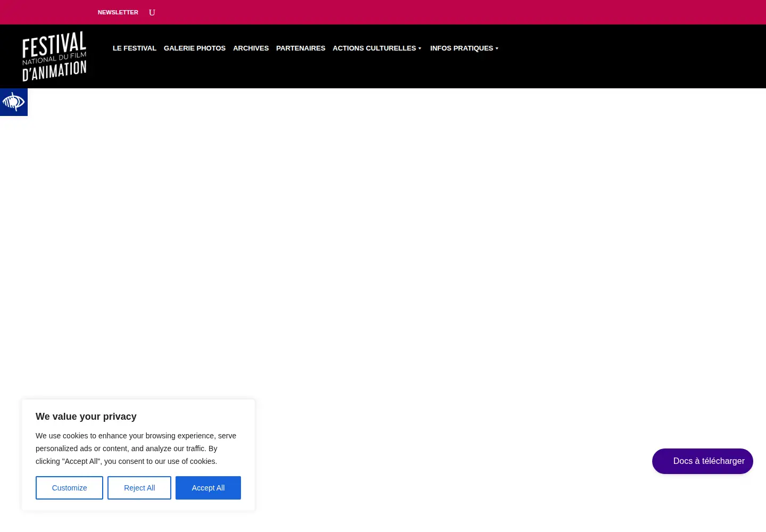Expand the Actions Culturelles dropdown menu
The width and height of the screenshot is (766, 532).
point(377,48)
